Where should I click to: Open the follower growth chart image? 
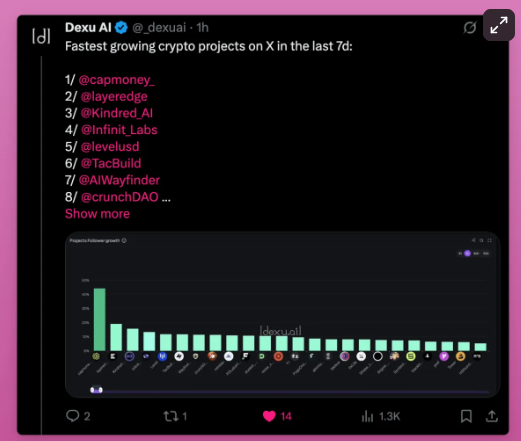(282, 314)
